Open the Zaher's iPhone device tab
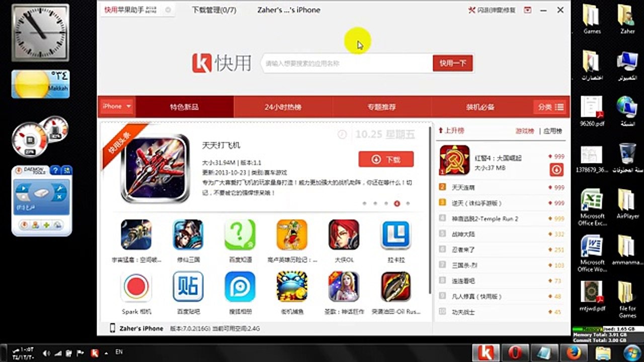This screenshot has height=362, width=644. point(288,10)
